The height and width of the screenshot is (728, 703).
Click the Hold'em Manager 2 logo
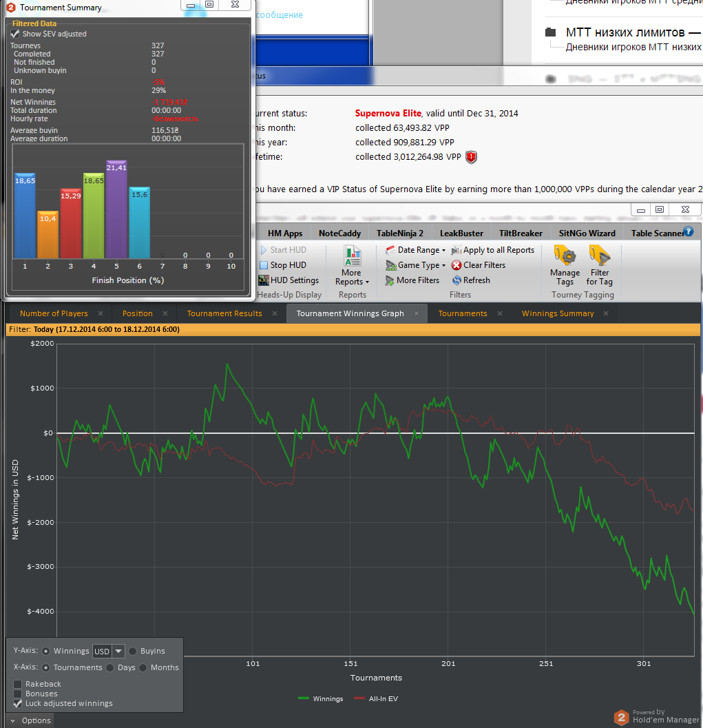621,717
